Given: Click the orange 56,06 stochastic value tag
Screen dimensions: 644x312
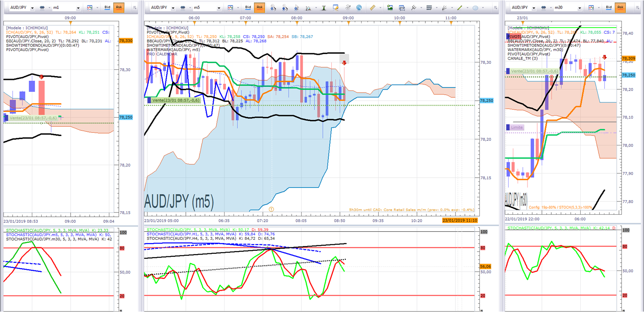Looking at the screenshot, I should click(486, 266).
